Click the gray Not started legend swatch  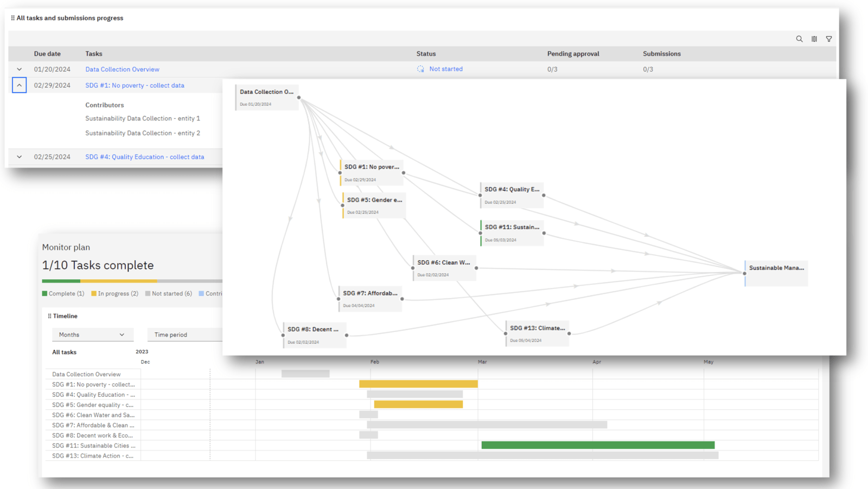tap(148, 293)
